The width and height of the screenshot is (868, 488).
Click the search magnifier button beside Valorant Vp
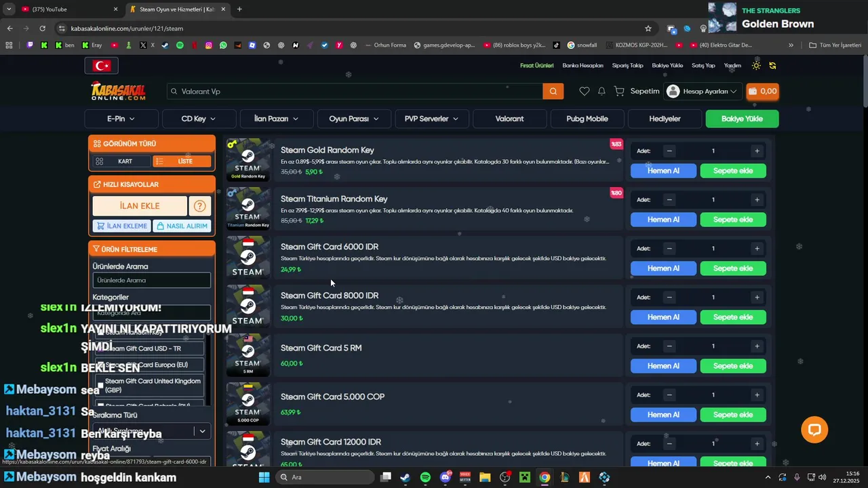[553, 91]
